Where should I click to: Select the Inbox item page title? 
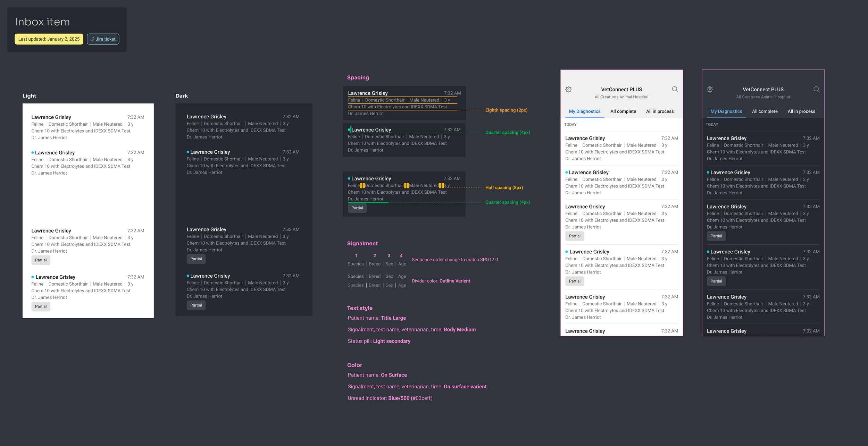tap(42, 22)
